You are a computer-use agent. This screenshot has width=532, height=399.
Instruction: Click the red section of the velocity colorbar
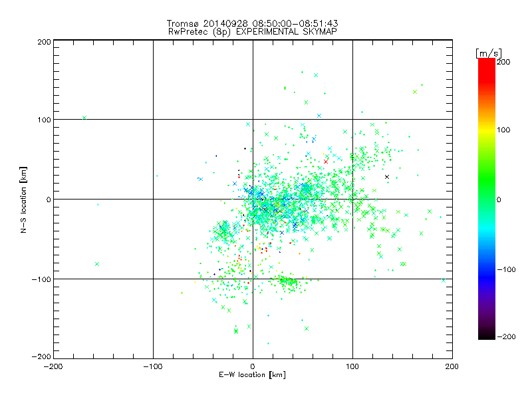click(x=487, y=70)
